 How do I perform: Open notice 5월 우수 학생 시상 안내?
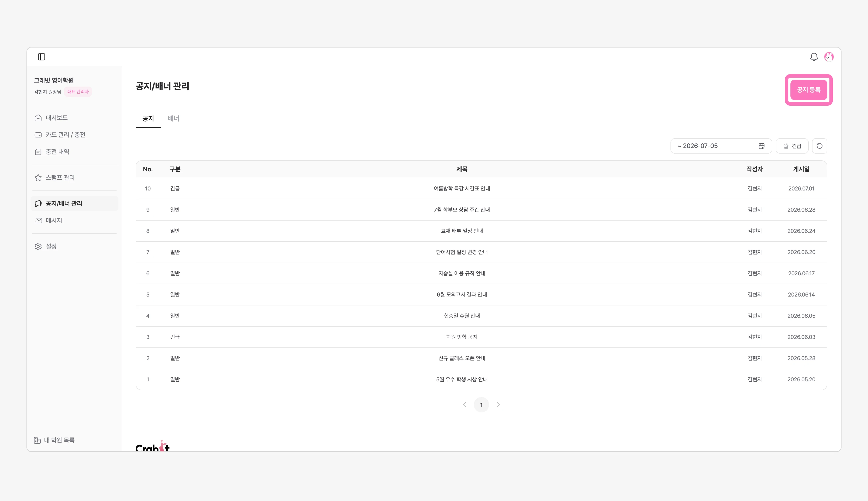(x=462, y=379)
